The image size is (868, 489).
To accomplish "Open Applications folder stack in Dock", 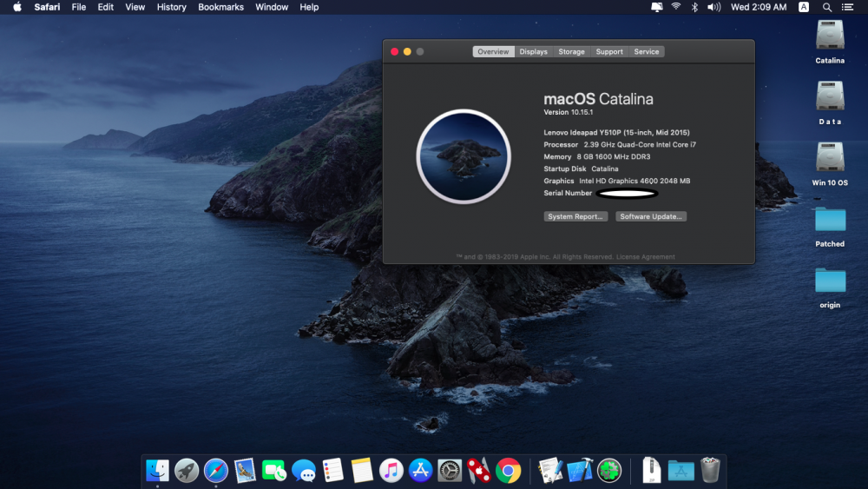I will click(681, 471).
